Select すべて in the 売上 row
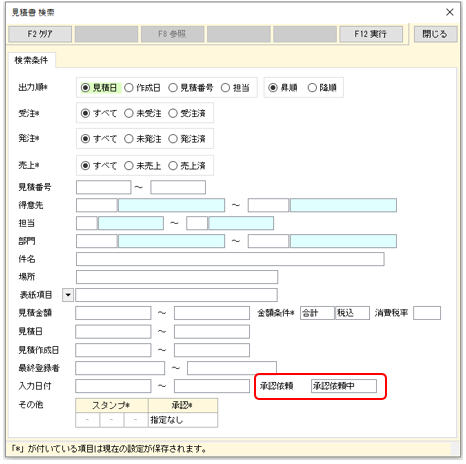The image size is (466, 464). click(x=99, y=166)
